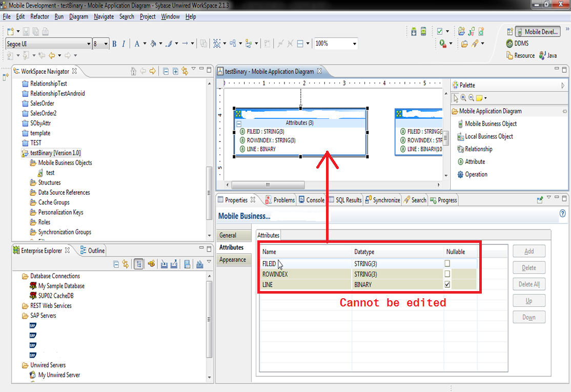Click the Up button
This screenshot has height=392, width=571.
coord(529,301)
